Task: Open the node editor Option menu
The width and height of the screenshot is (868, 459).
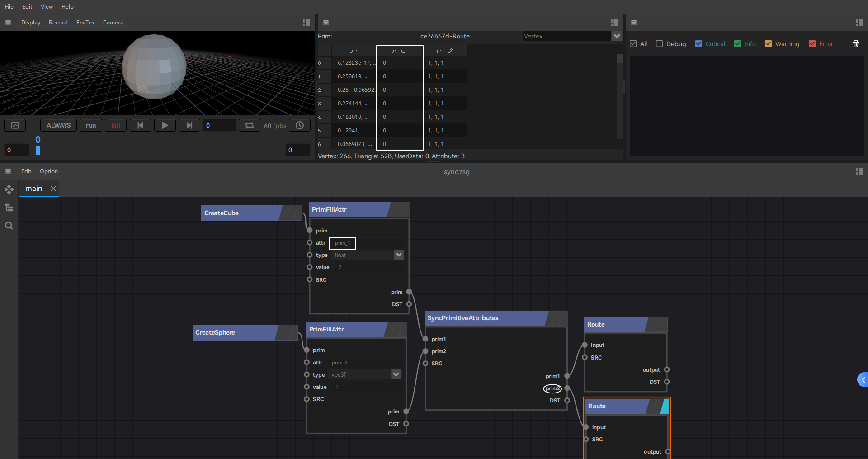Action: tap(49, 171)
